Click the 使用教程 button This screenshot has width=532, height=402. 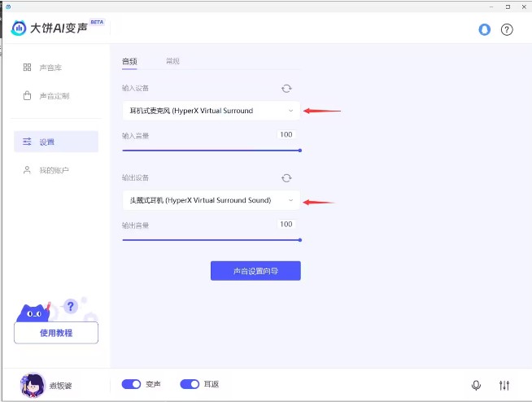click(56, 333)
